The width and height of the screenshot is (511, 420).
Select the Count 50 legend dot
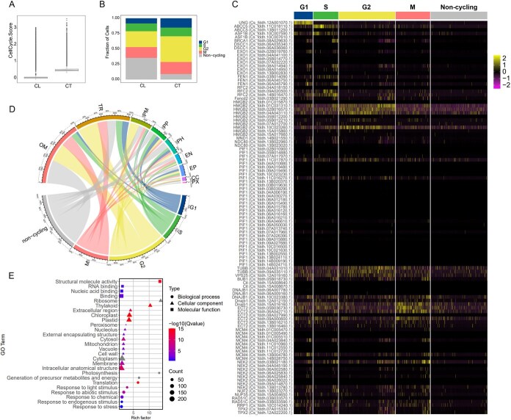pyautogui.click(x=172, y=380)
